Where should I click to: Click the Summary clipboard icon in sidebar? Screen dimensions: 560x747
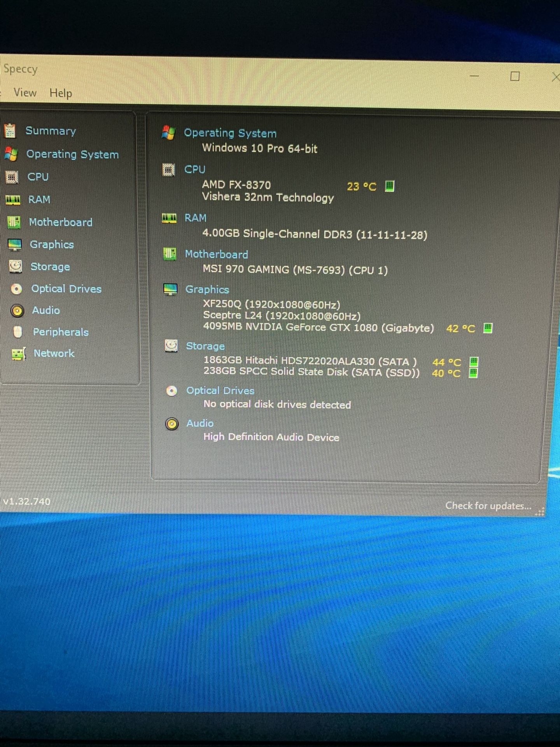(x=10, y=131)
